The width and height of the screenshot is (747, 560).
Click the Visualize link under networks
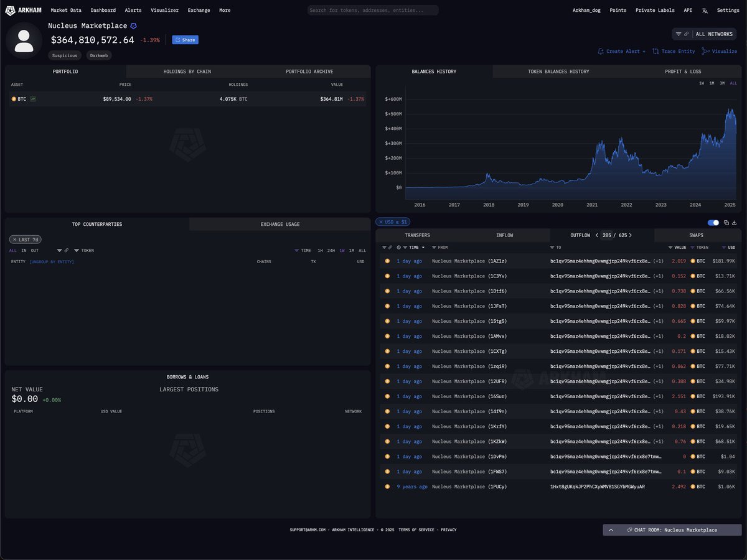click(720, 52)
